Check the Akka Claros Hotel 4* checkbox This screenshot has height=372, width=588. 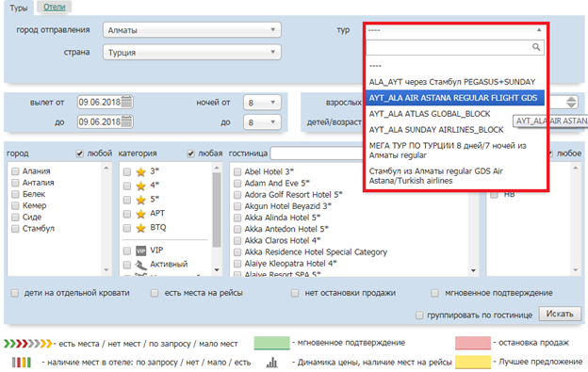click(237, 240)
